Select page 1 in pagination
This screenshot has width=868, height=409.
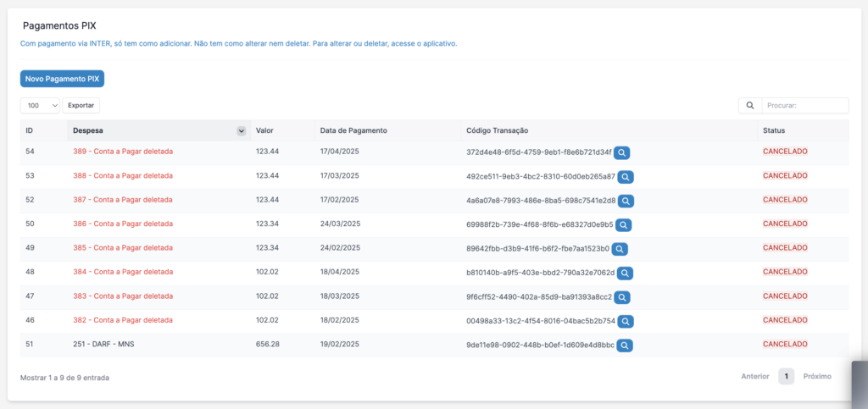click(786, 376)
